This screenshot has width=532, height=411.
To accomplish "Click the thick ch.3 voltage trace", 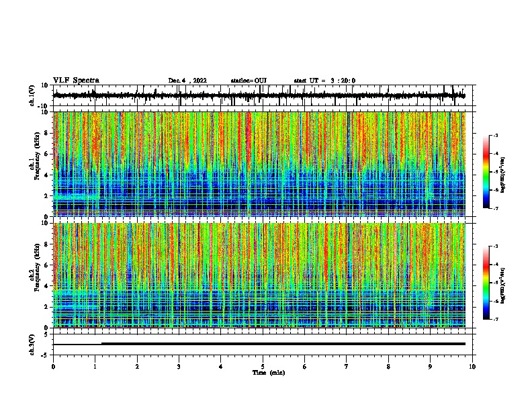I will [283, 344].
